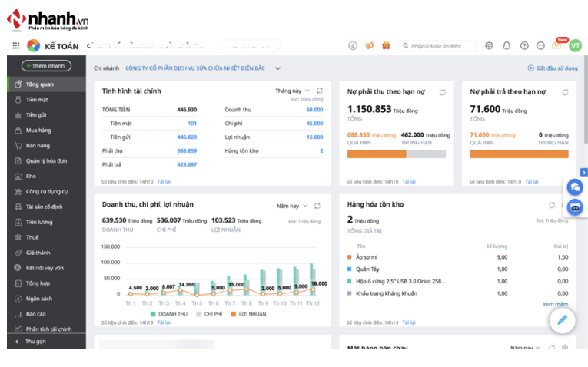The image size is (588, 367).
Task: Click the floating blue pencil edit button
Action: click(562, 320)
